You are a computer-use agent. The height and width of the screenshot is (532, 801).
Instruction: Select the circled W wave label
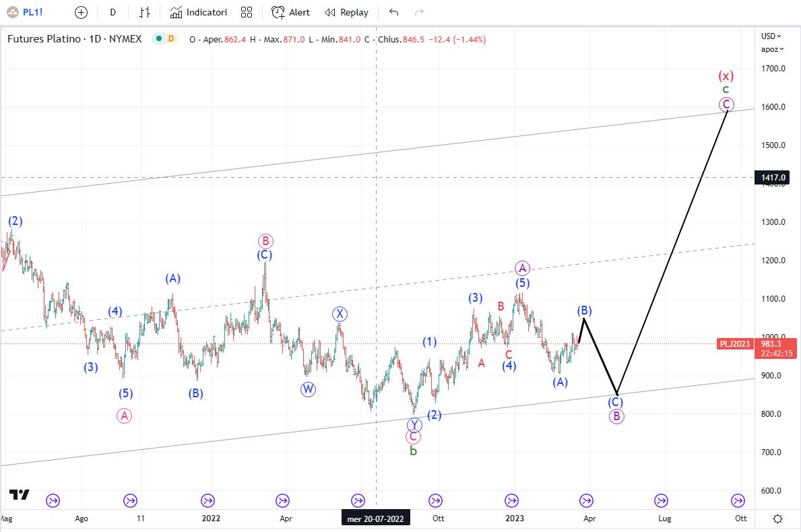(308, 389)
